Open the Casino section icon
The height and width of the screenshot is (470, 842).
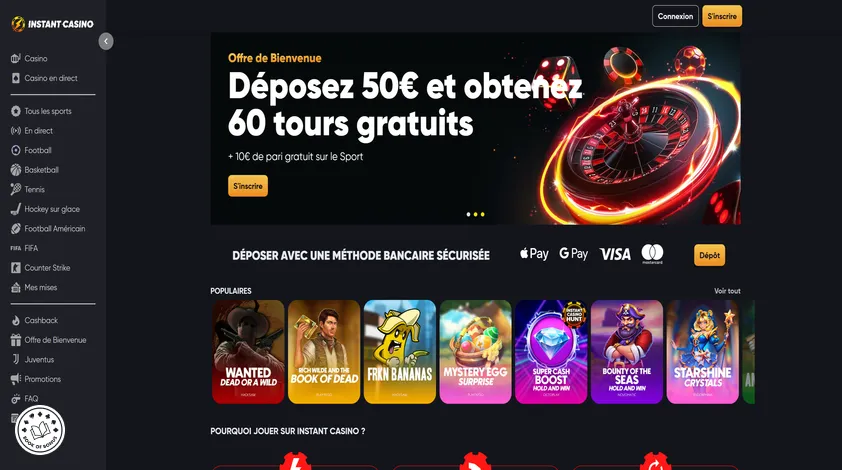(x=16, y=58)
